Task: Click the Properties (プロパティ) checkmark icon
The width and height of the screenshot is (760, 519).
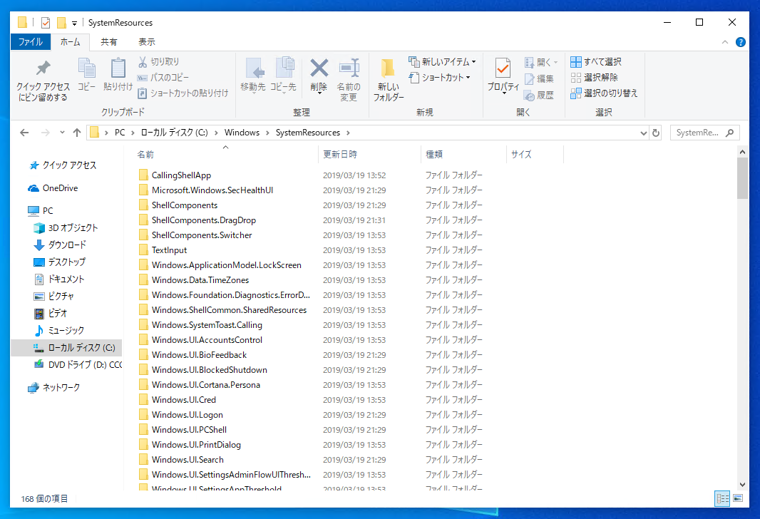Action: point(503,68)
